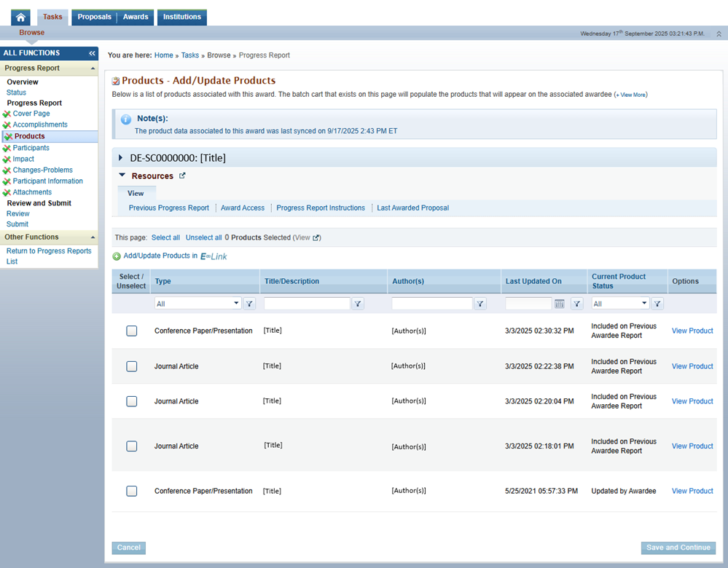Click the Title/Description filter text field

[306, 304]
